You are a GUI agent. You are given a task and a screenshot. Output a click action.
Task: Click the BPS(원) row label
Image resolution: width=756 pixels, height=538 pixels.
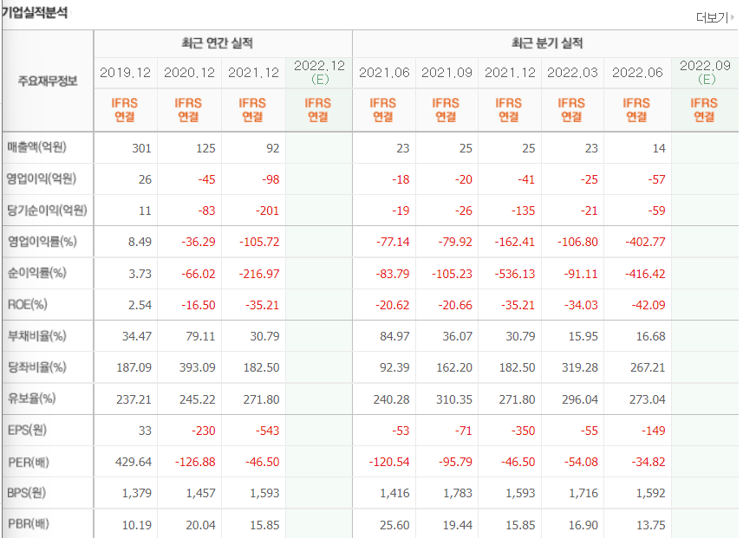pyautogui.click(x=27, y=493)
